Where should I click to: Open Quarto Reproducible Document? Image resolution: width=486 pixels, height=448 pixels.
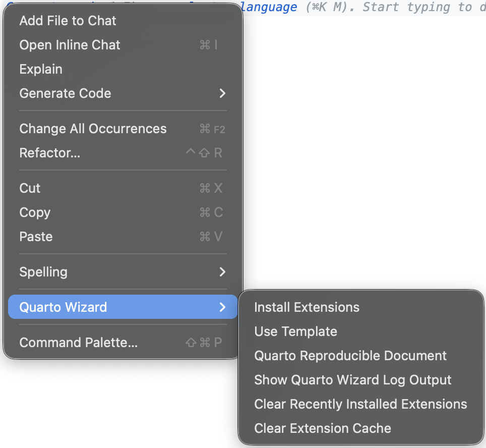tap(350, 356)
